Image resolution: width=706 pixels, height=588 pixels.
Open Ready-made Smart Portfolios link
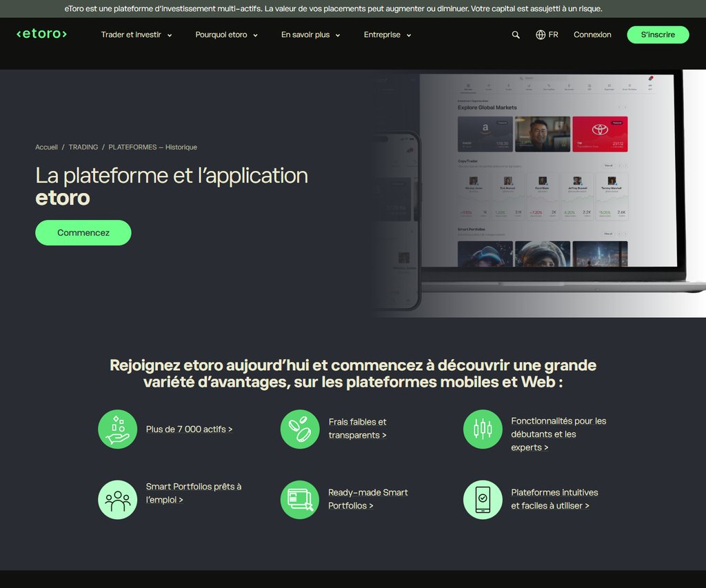[368, 499]
